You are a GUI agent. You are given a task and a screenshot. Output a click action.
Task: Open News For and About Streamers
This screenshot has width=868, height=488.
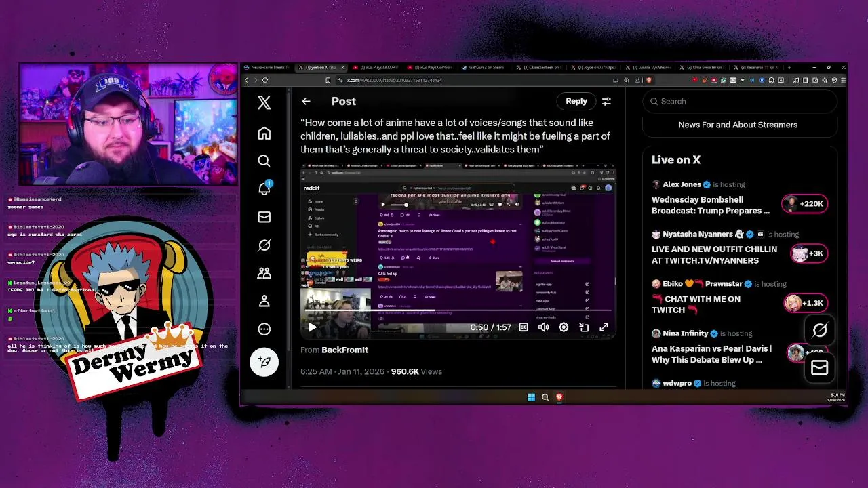[x=738, y=125]
